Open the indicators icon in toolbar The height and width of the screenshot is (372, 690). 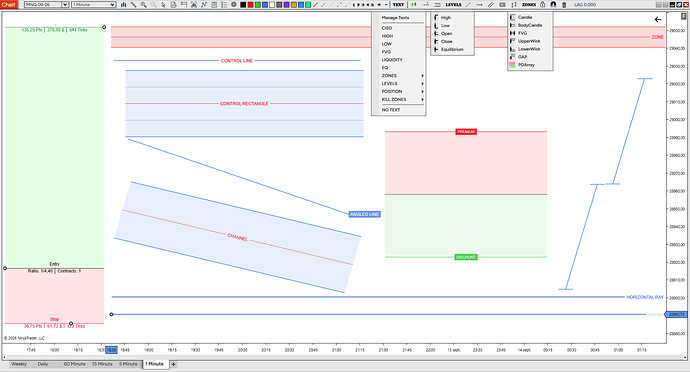[193, 4]
